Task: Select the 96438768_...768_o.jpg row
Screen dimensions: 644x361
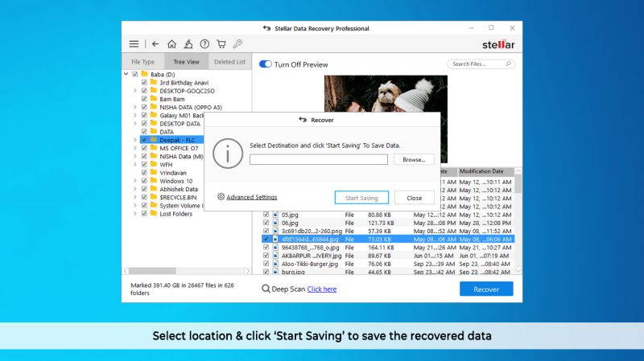Action: (388, 248)
